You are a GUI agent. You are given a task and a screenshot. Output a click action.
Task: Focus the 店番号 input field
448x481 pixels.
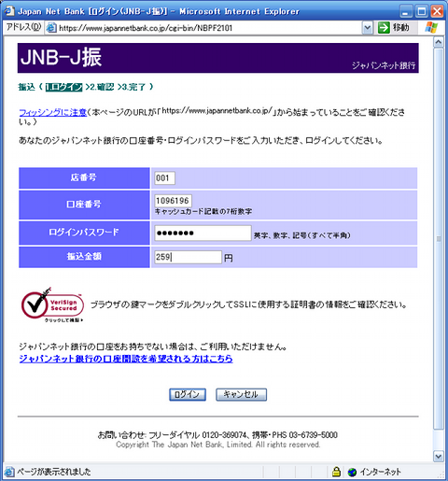click(x=164, y=178)
